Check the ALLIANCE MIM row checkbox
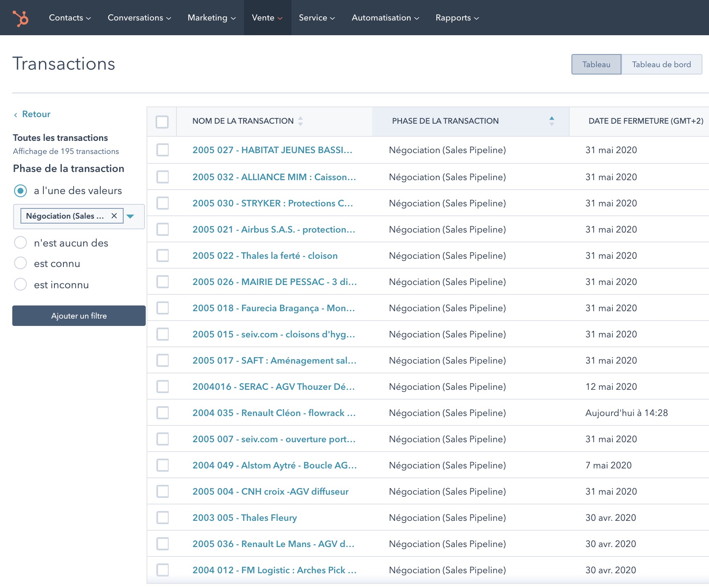 163,177
